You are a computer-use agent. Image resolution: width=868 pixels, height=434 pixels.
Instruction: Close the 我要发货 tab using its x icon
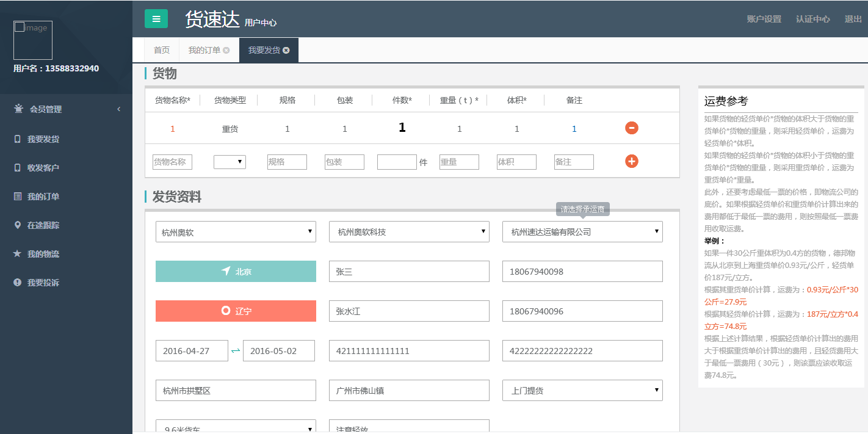[x=286, y=50]
